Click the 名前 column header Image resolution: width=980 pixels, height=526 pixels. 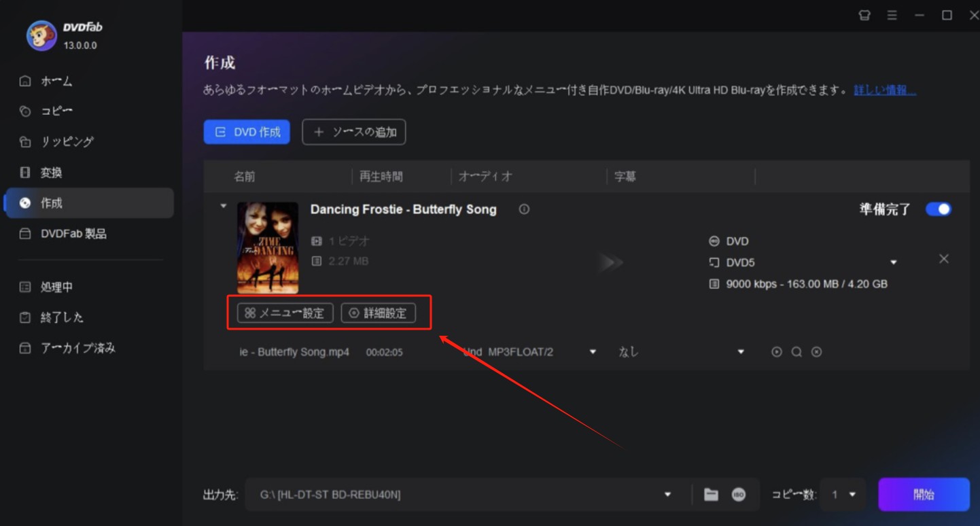[x=245, y=177]
